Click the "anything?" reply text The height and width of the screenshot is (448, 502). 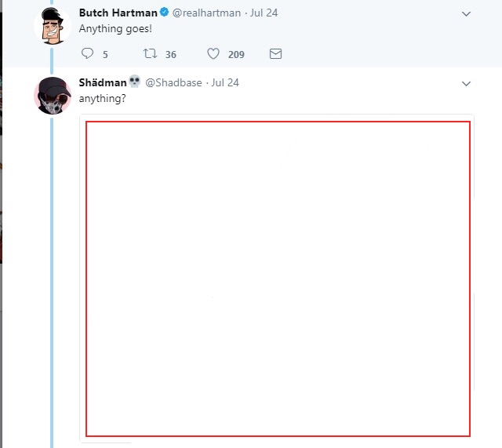click(x=103, y=97)
